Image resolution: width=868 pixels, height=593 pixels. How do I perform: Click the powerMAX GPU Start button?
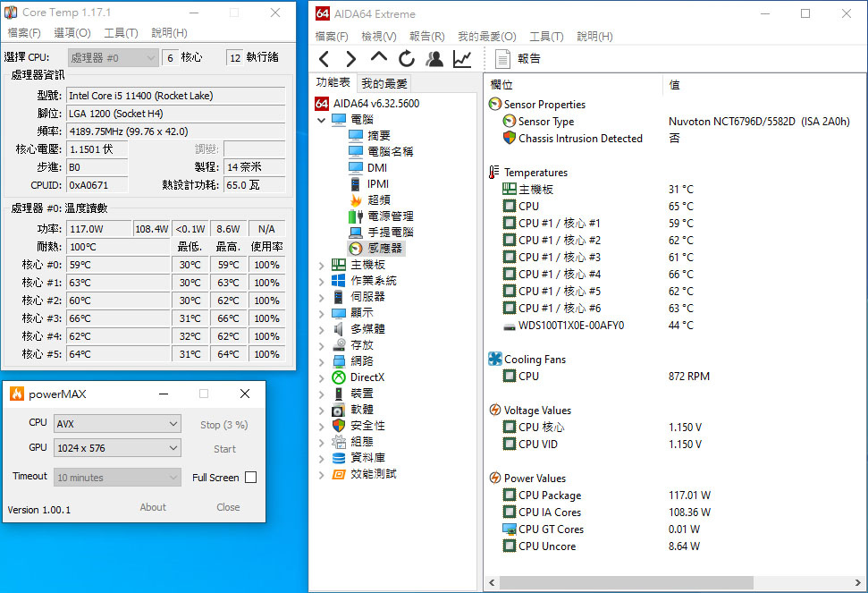(x=224, y=449)
